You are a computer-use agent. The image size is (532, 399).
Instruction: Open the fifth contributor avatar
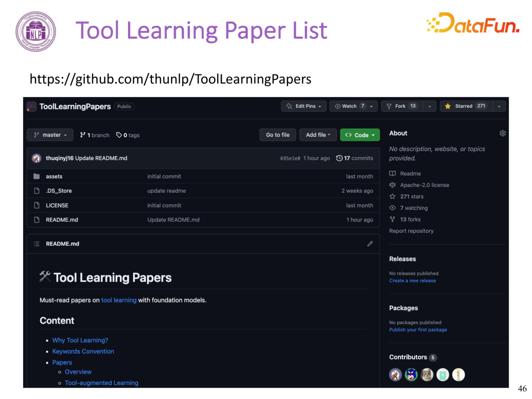coord(459,374)
